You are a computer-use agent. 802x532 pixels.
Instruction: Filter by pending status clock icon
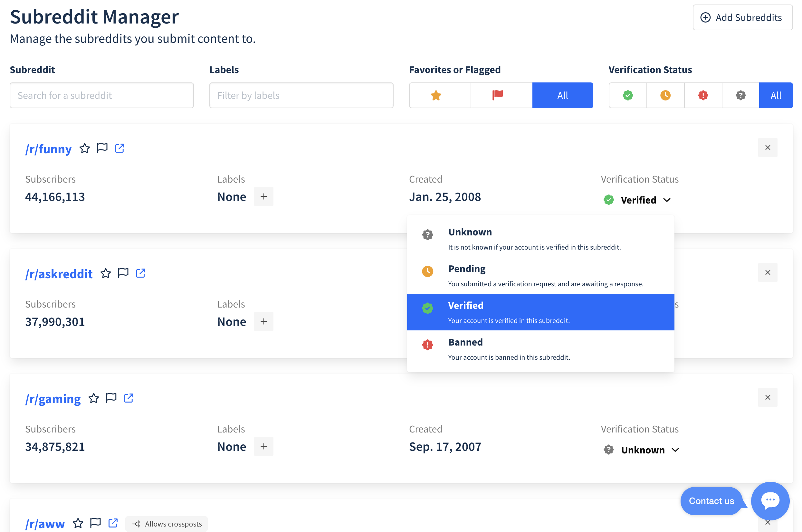click(665, 95)
